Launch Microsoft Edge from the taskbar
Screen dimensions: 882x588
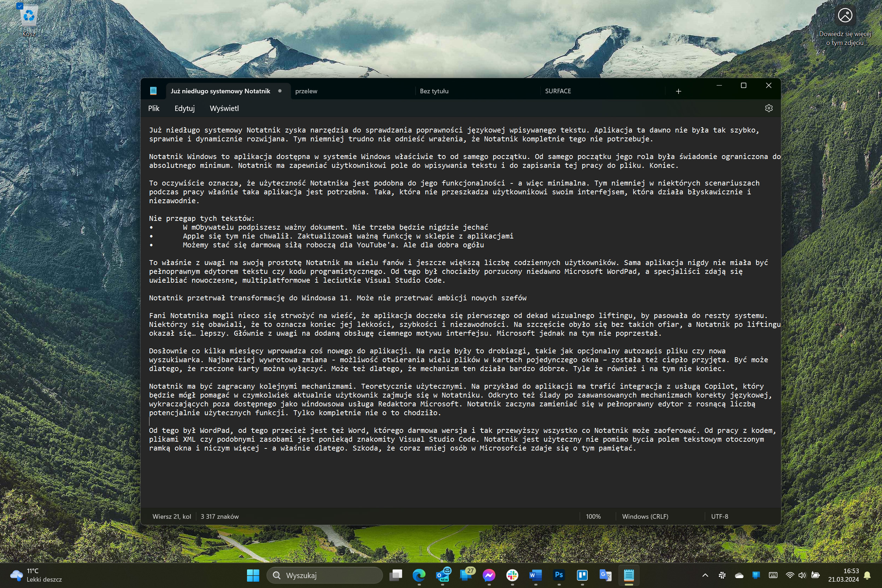(419, 575)
